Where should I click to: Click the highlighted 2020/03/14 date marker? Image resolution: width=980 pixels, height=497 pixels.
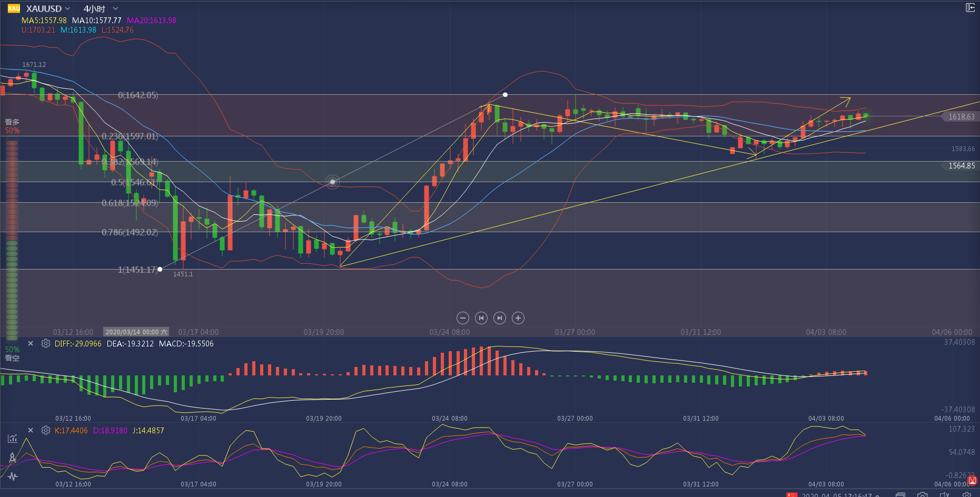click(136, 332)
